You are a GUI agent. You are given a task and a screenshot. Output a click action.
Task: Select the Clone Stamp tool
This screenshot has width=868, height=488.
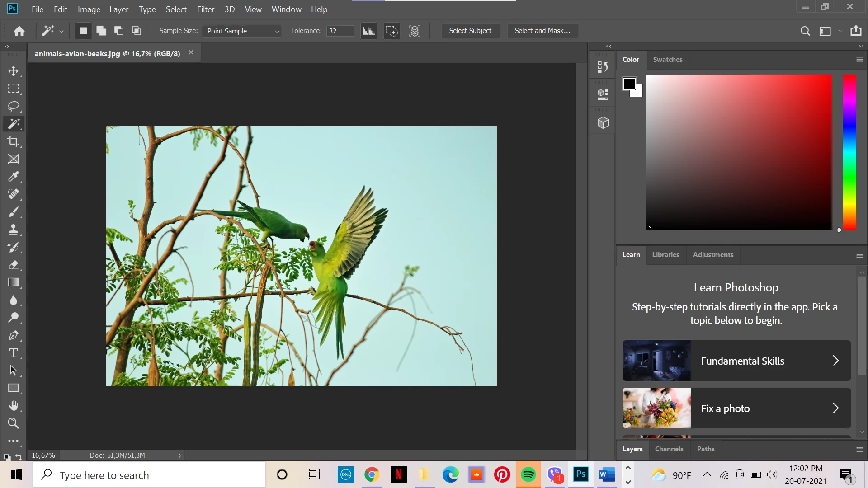[14, 230]
